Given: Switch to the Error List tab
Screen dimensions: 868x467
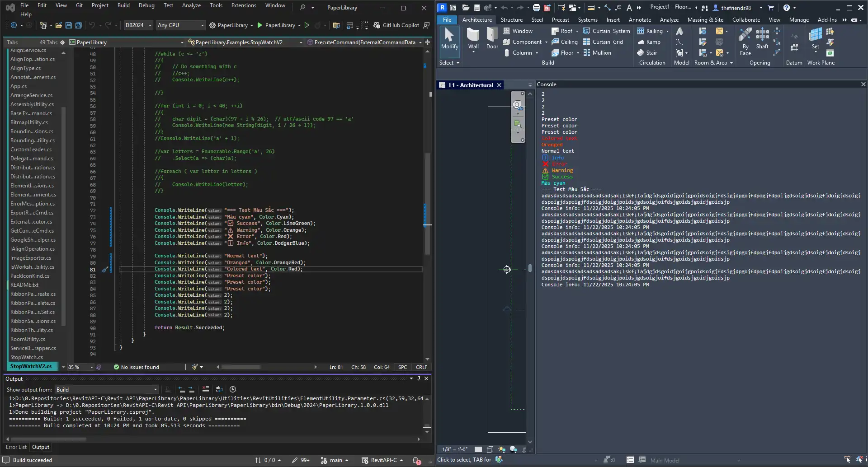Looking at the screenshot, I should coord(16,447).
